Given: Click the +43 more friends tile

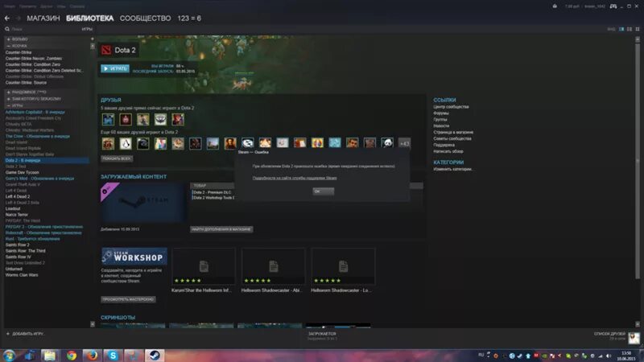Looking at the screenshot, I should click(x=404, y=143).
